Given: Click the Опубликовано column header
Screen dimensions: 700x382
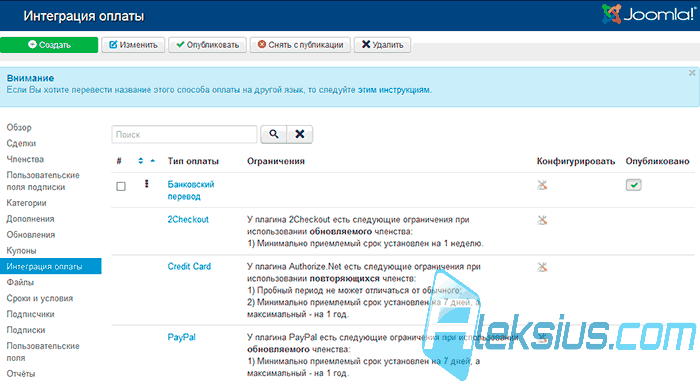Looking at the screenshot, I should coord(657,161).
